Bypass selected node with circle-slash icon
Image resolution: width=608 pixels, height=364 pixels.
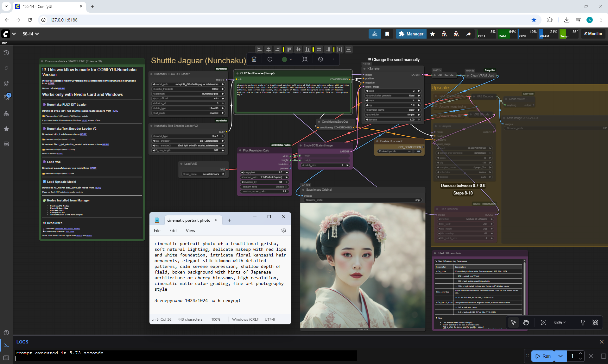tap(320, 59)
